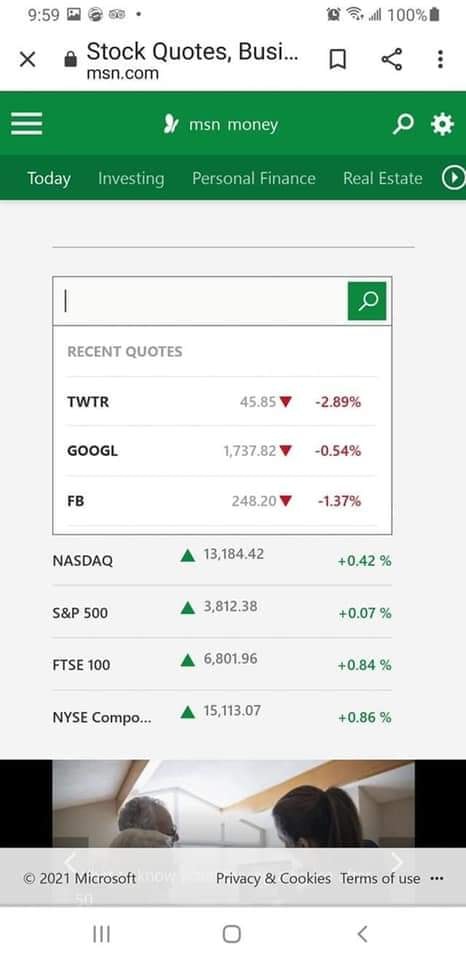Open settings via the gear icon
This screenshot has height=960, width=466.
pyautogui.click(x=442, y=124)
